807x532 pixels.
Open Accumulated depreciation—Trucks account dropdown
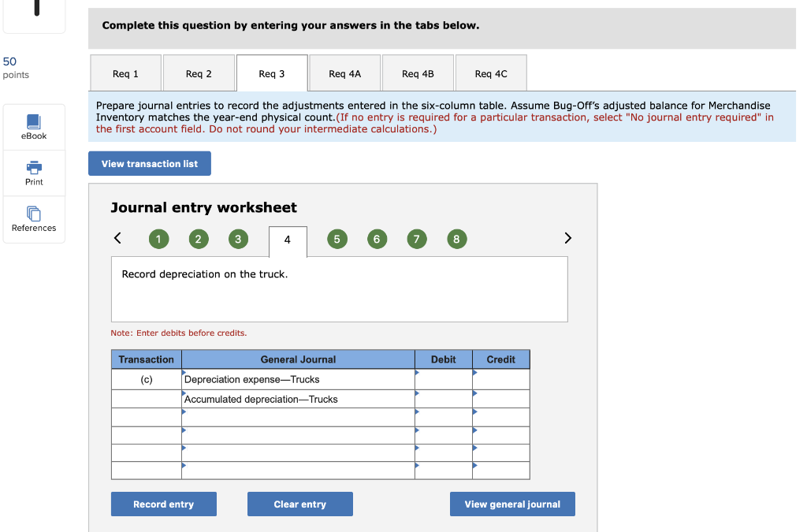[298, 400]
